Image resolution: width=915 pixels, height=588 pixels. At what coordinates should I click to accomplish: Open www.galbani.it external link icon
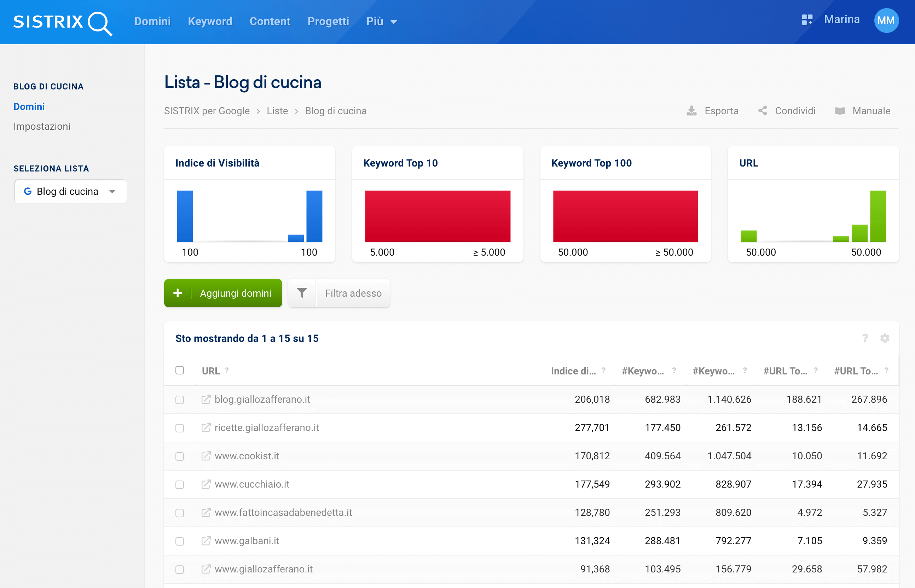[x=206, y=541]
